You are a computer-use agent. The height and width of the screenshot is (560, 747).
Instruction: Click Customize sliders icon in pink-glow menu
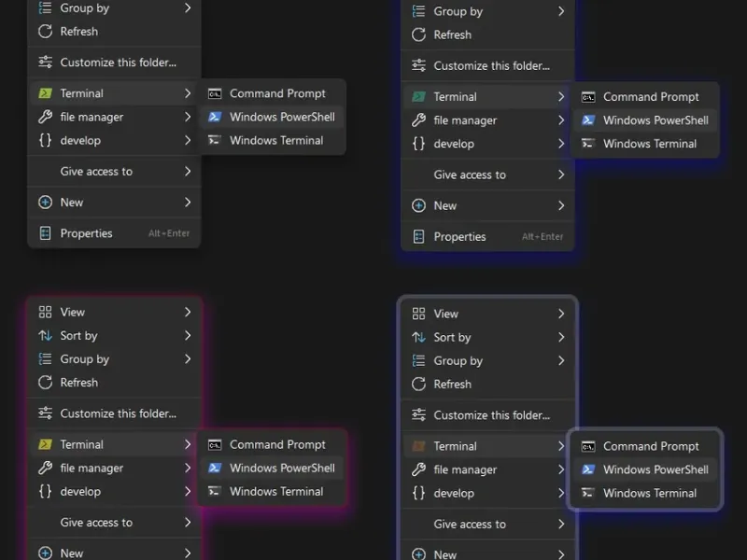coord(45,413)
